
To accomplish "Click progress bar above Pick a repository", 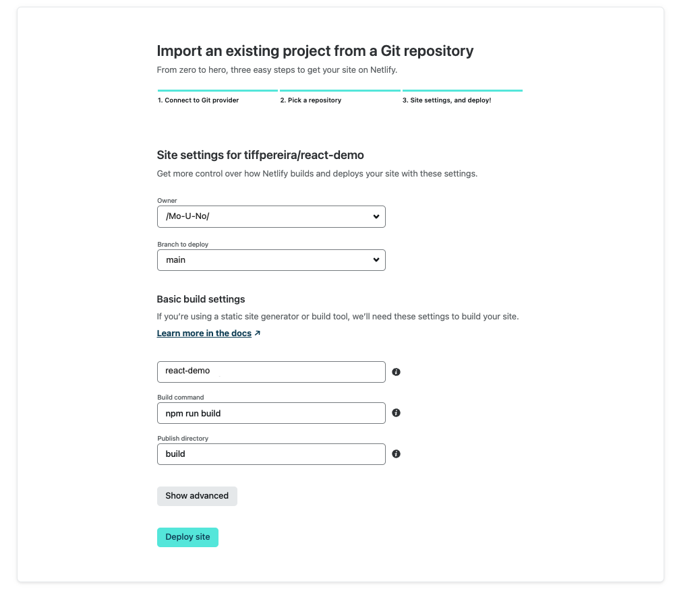I will (340, 90).
